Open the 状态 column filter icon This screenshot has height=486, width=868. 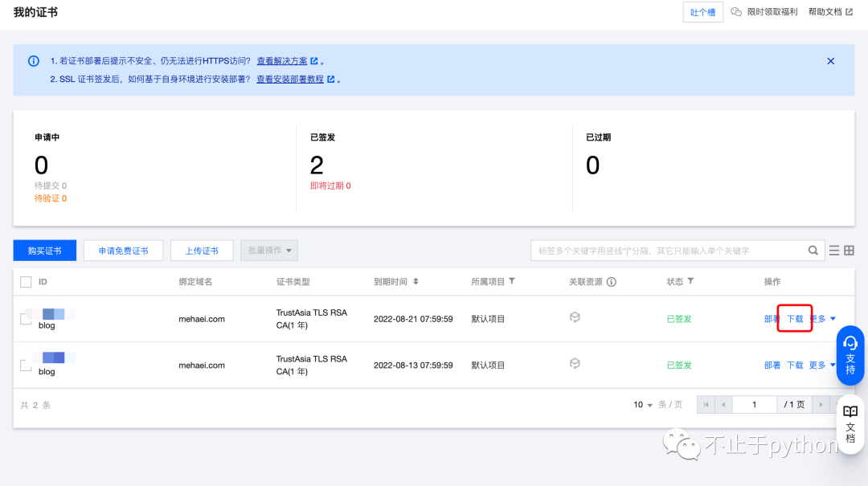tap(690, 281)
